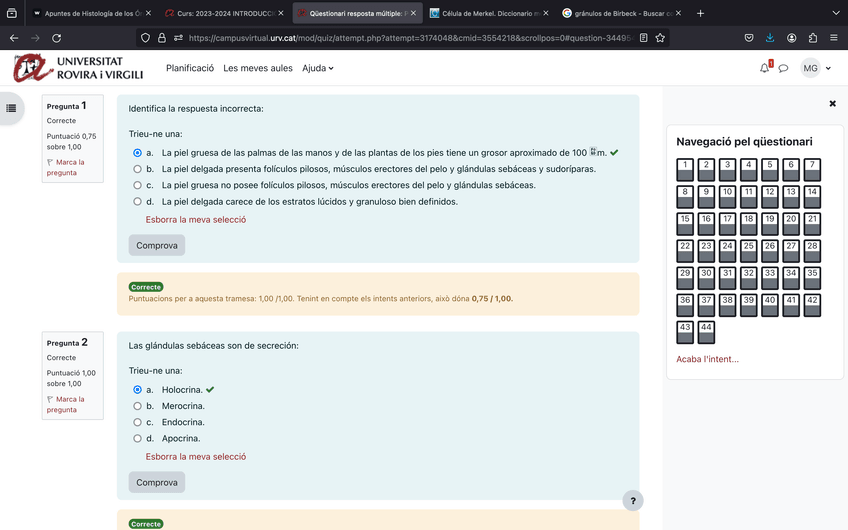Select option d 'Apocrina' in question 2

pos(138,438)
